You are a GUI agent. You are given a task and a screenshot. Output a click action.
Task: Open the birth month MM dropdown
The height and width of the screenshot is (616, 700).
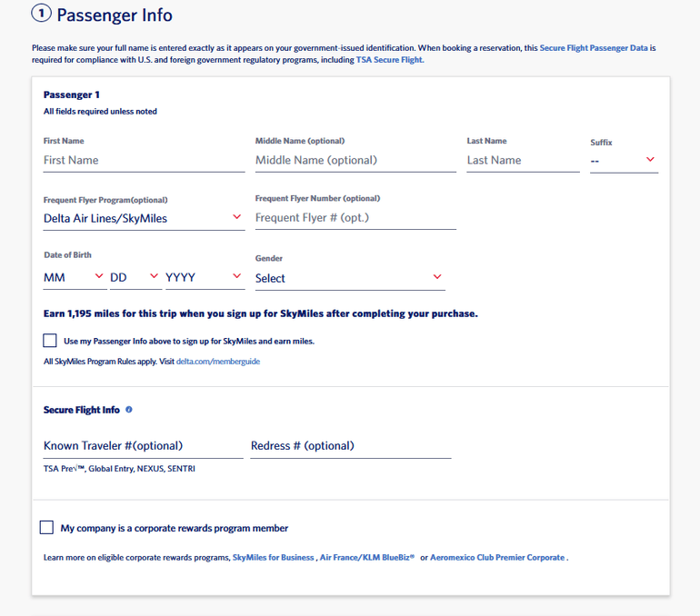click(x=74, y=277)
